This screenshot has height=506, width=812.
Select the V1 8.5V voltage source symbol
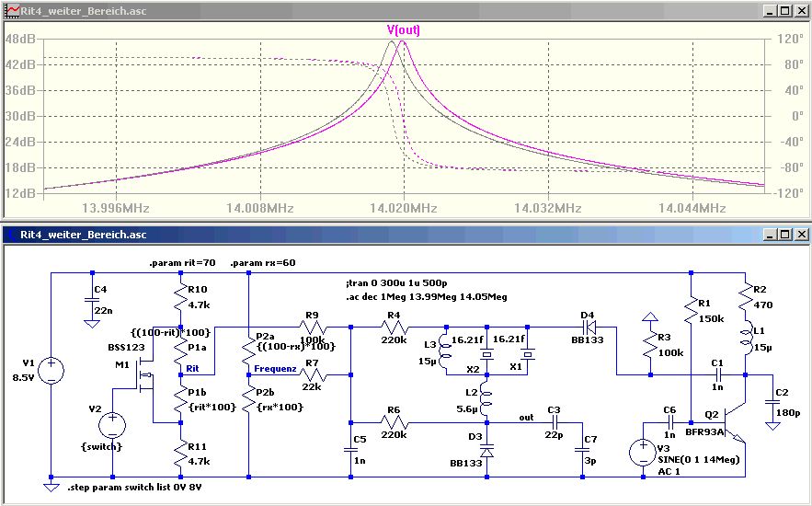(x=51, y=371)
